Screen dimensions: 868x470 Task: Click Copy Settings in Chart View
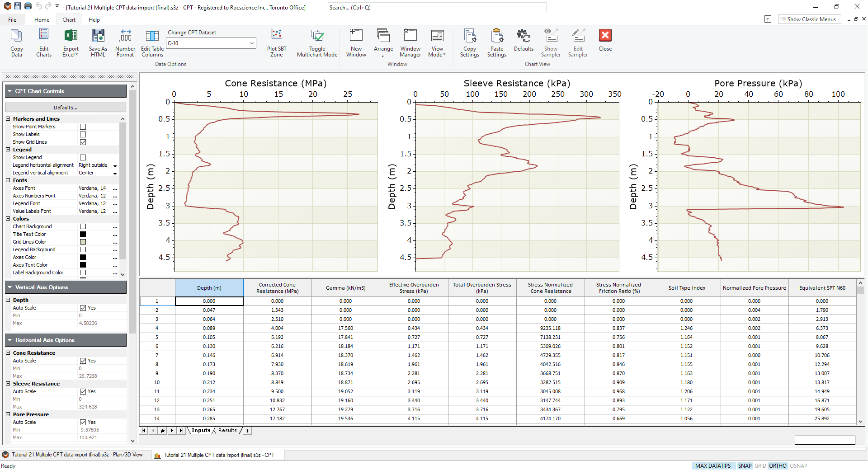pos(469,43)
